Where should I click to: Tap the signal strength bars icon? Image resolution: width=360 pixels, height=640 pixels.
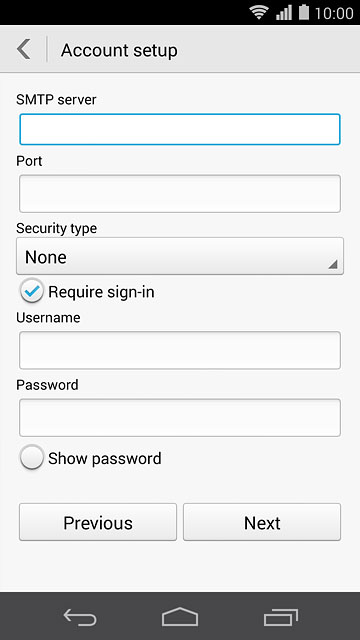point(284,13)
